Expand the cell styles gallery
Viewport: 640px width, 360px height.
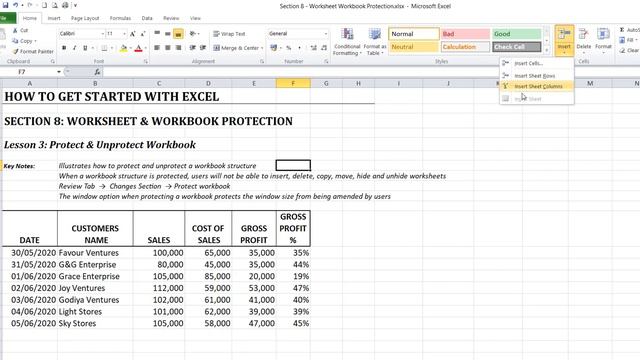click(547, 50)
